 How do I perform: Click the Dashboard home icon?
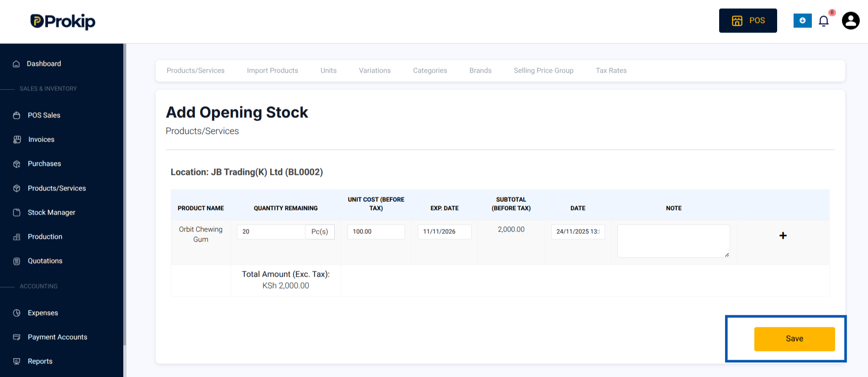pos(16,64)
